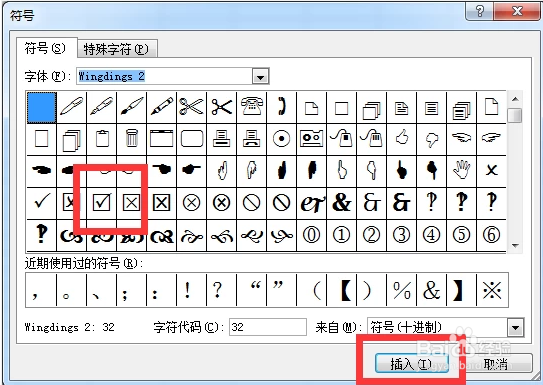Pick the ※ reference mark in recent symbols
The height and width of the screenshot is (385, 543).
492,290
